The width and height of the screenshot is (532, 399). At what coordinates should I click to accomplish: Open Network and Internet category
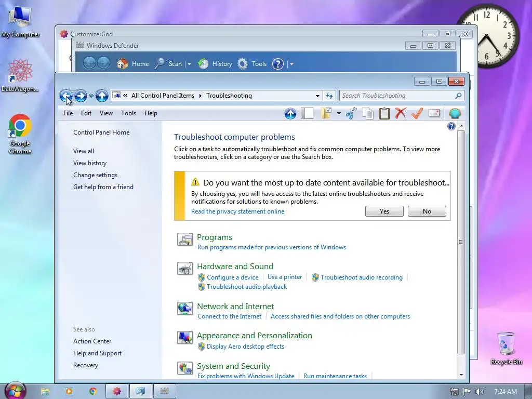(235, 307)
